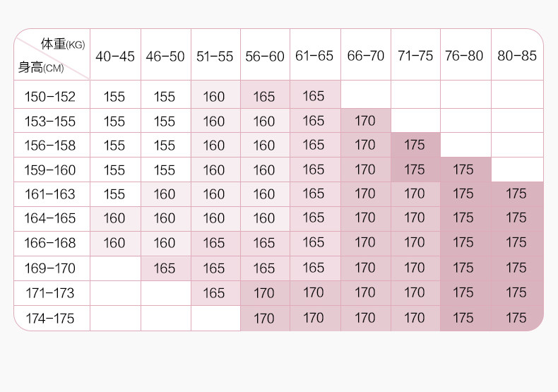Click the 40-45 weight column header

click(x=114, y=57)
